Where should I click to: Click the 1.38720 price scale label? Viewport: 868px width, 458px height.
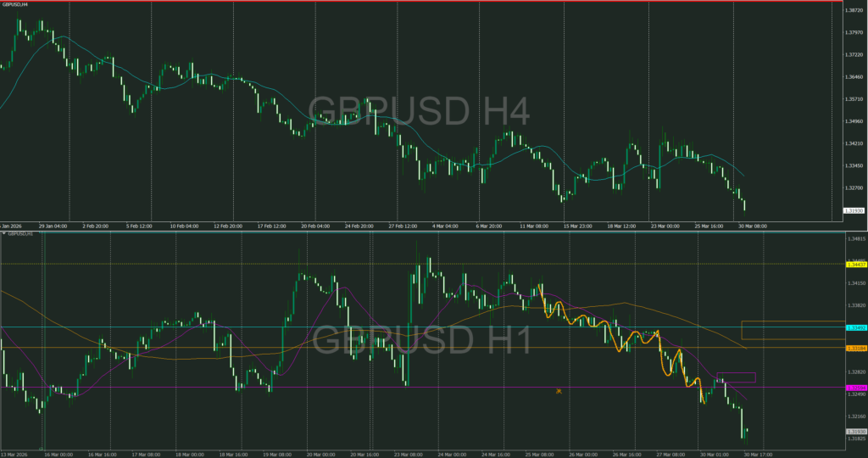[x=855, y=10]
